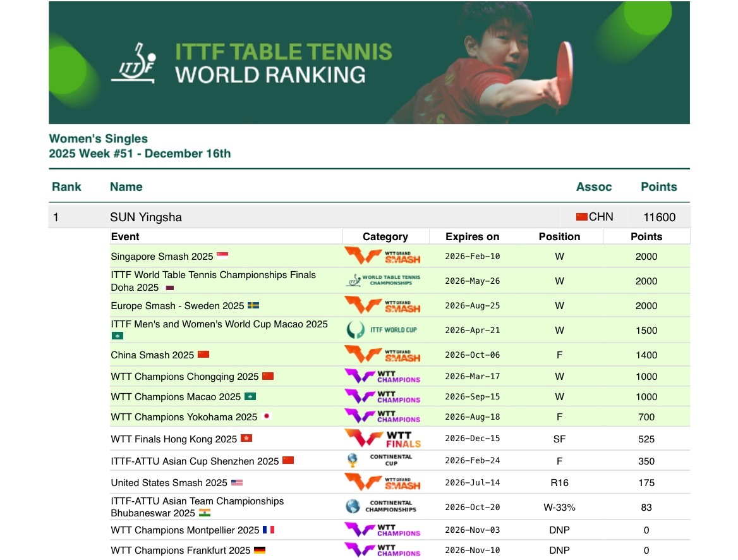
Task: Click the WTT Champions logo in Chongqing row
Action: coord(382,376)
